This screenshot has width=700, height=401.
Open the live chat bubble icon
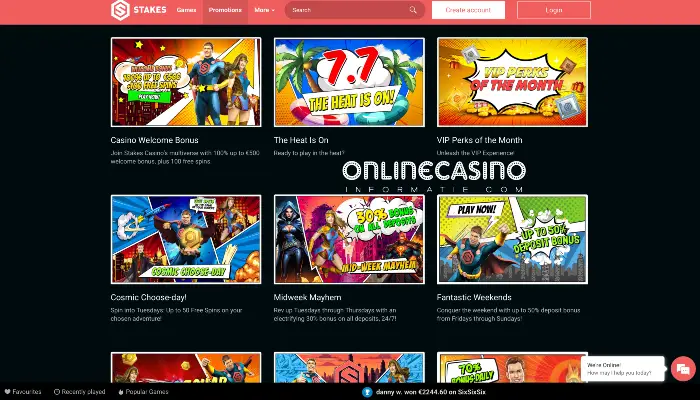coord(683,369)
